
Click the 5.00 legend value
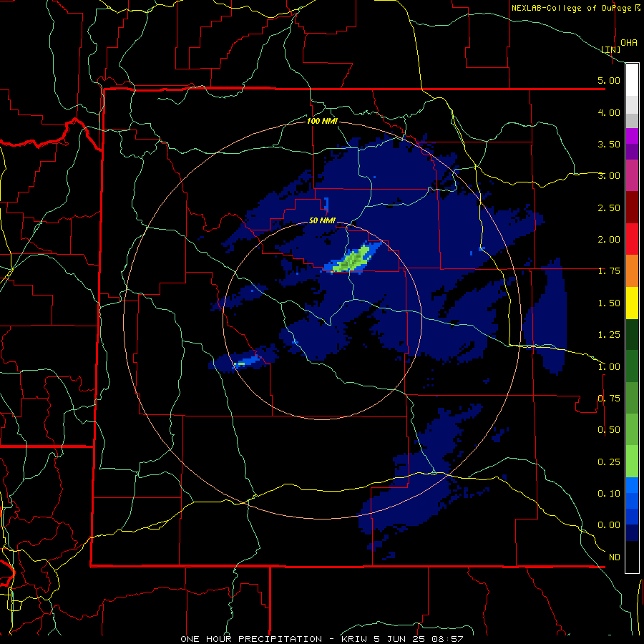coord(609,80)
